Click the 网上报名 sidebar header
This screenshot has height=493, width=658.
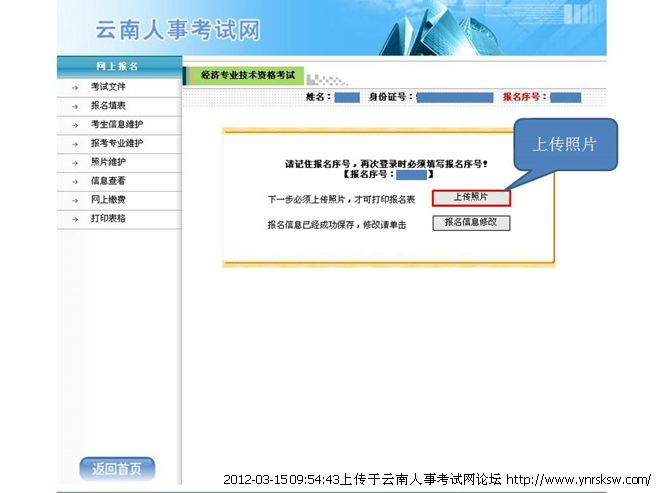117,66
